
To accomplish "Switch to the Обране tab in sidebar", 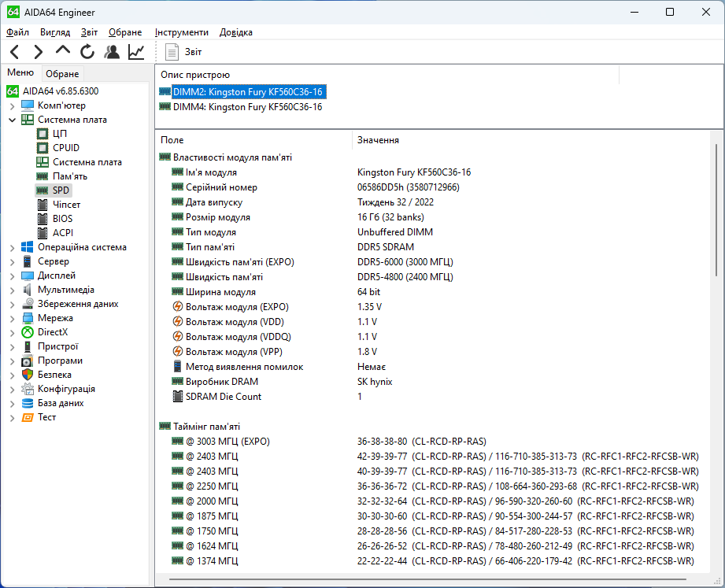I will click(x=62, y=74).
